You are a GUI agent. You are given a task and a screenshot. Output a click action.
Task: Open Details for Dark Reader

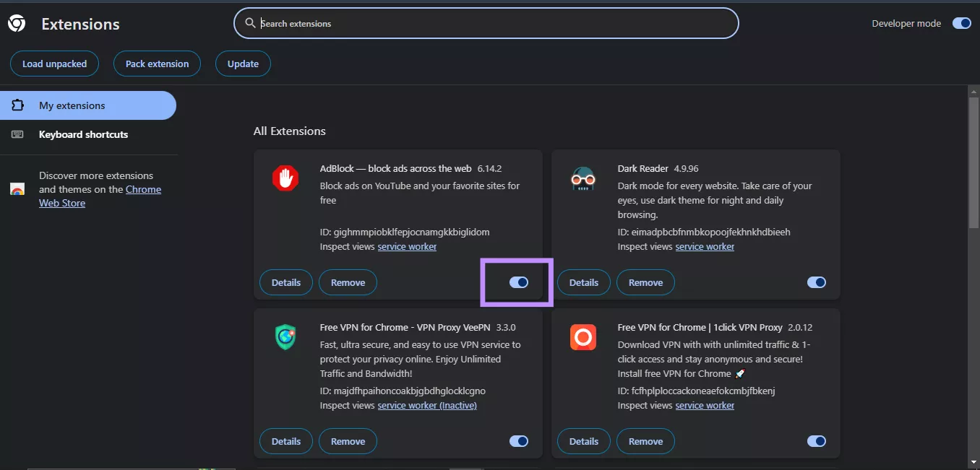pos(584,282)
